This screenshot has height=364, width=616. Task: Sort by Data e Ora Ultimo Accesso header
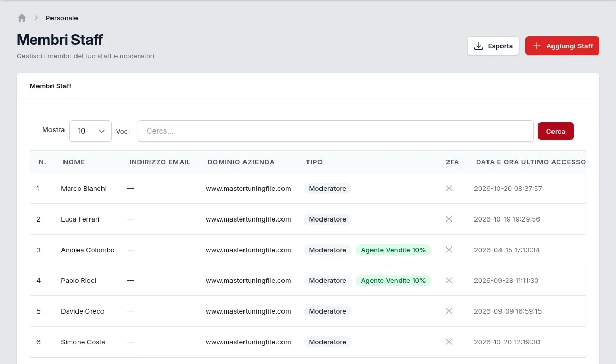click(x=531, y=162)
